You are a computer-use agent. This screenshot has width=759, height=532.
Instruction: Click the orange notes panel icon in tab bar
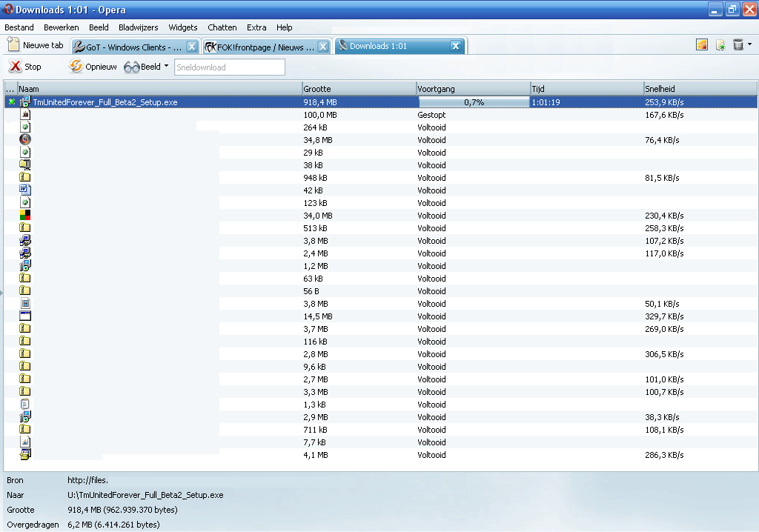(702, 45)
